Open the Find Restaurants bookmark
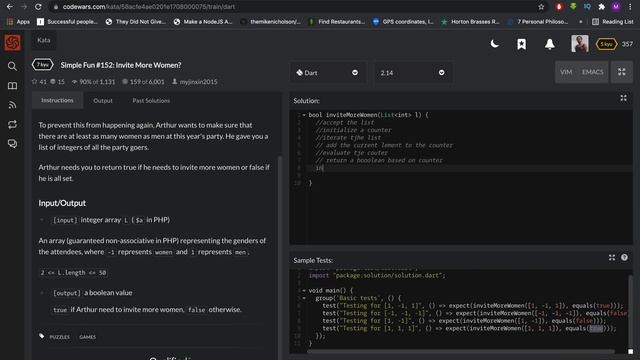The height and width of the screenshot is (360, 640). click(x=337, y=22)
